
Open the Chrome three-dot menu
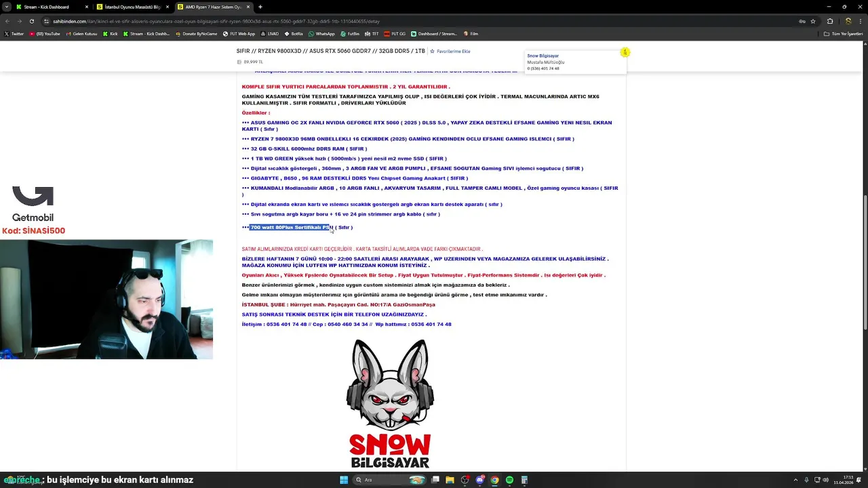[861, 21]
